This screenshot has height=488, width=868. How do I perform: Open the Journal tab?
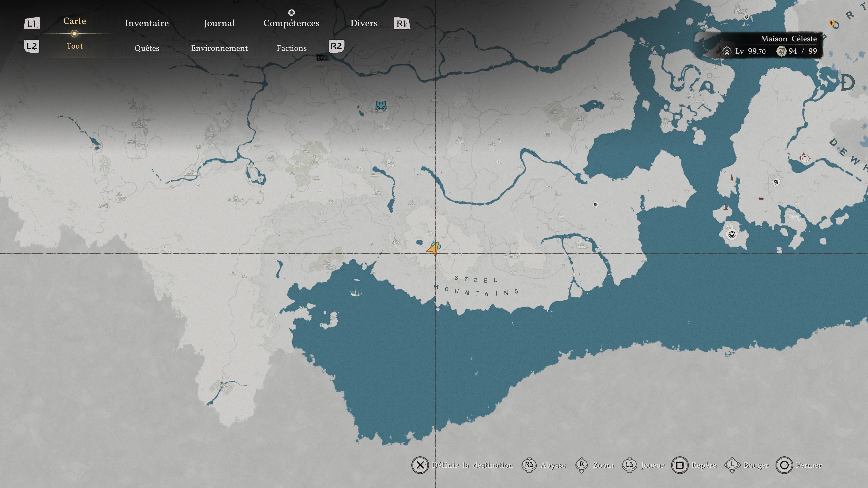point(219,23)
